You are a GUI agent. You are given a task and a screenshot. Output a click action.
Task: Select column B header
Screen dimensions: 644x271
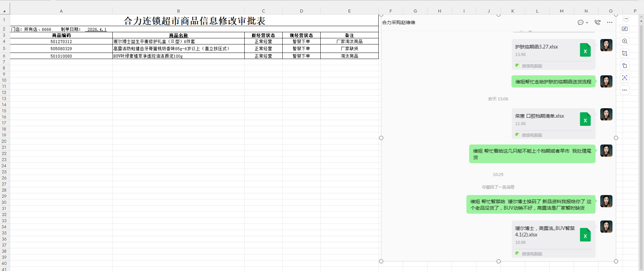pos(178,11)
